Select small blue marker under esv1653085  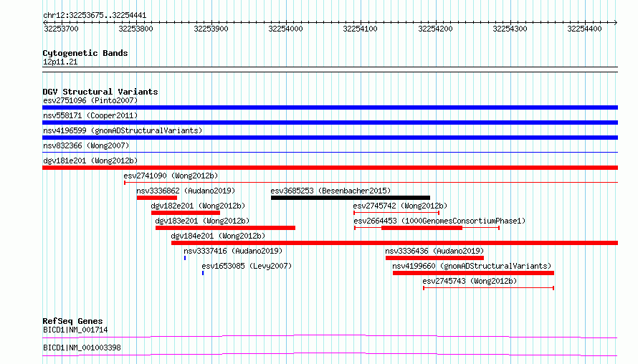(203, 273)
